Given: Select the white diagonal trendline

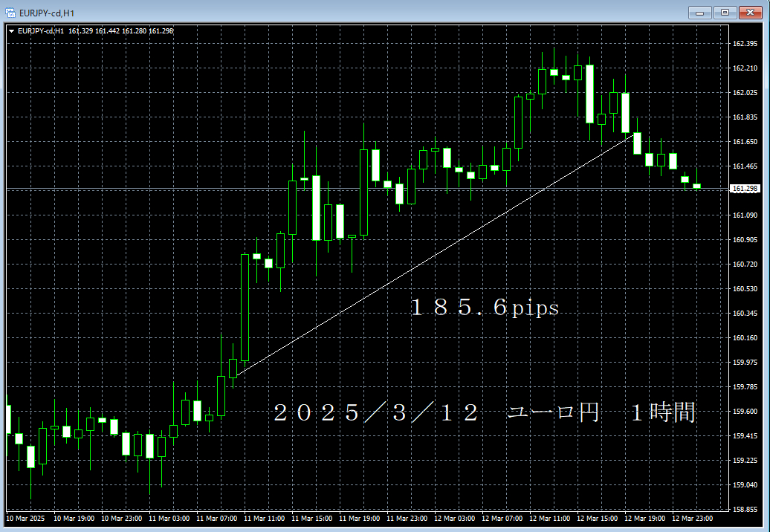Looking at the screenshot, I should [435, 255].
